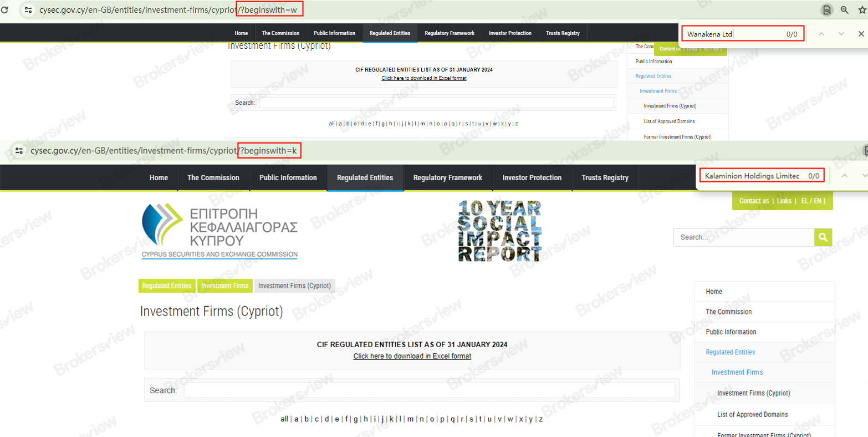Click the Cyprus Securities and Exchange Commission logo
868x437 pixels.
coord(220,231)
